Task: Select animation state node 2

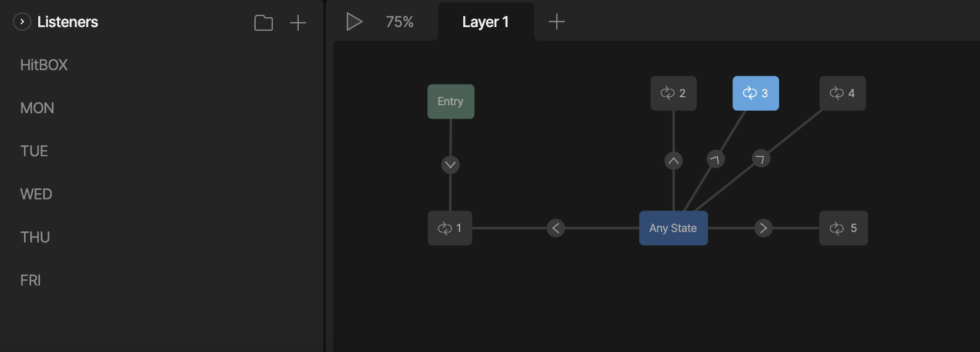Action: click(x=673, y=94)
